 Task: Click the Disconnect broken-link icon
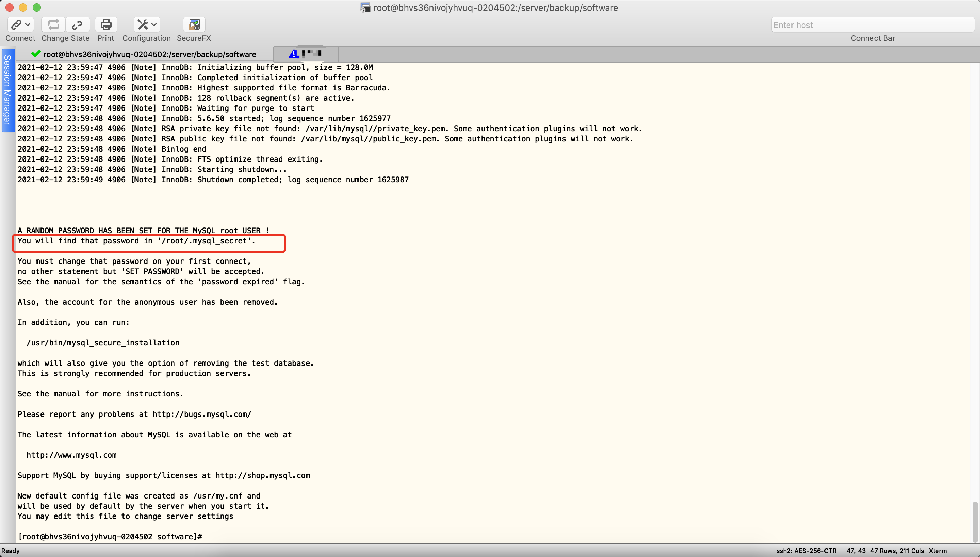coord(77,25)
